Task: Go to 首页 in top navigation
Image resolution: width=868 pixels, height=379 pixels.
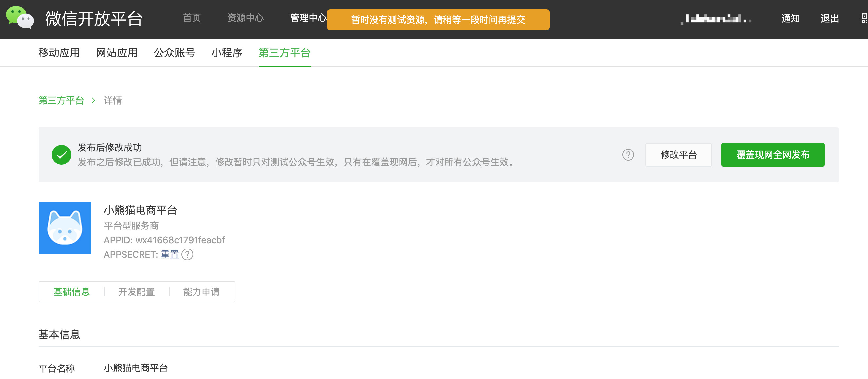Action: pos(192,18)
